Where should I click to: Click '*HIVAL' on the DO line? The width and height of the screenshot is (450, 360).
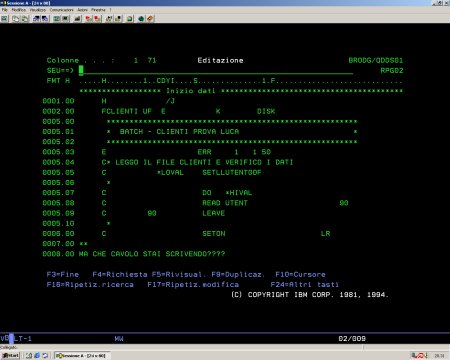pyautogui.click(x=239, y=193)
